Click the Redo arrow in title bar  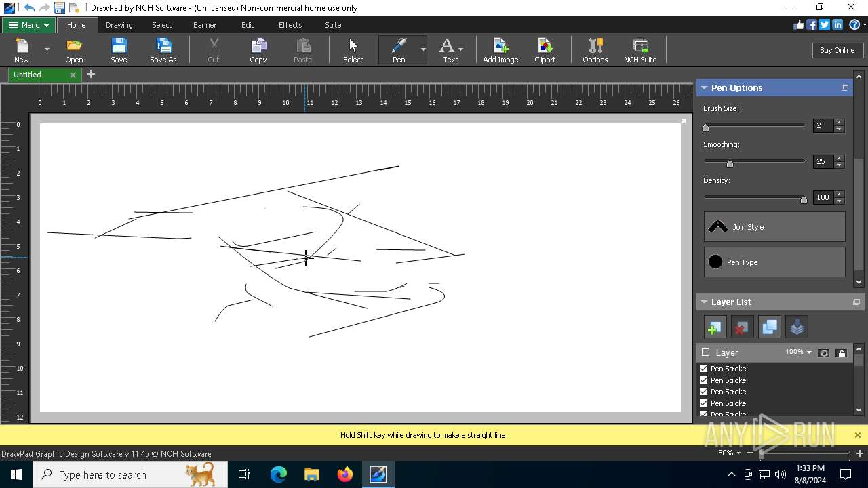[44, 7]
